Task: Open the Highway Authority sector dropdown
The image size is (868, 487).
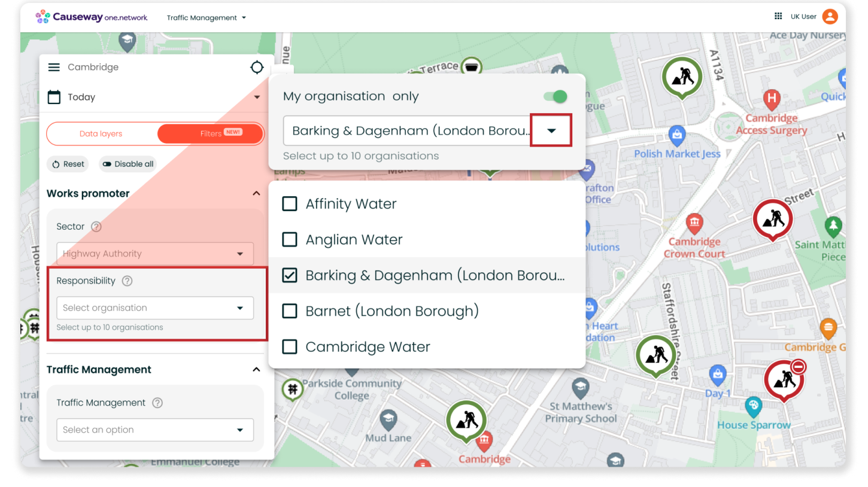Action: pyautogui.click(x=155, y=254)
